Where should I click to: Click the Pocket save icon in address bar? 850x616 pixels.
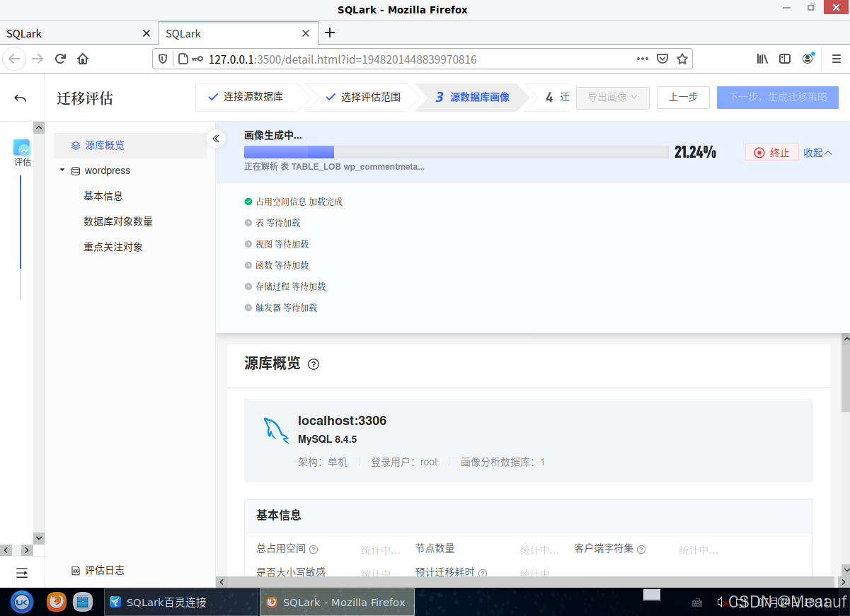[662, 59]
